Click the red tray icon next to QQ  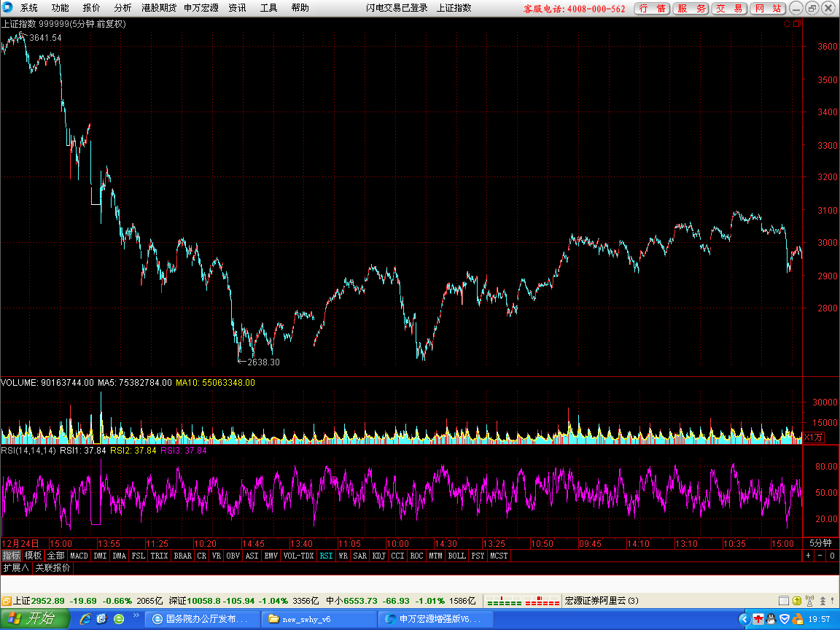758,619
